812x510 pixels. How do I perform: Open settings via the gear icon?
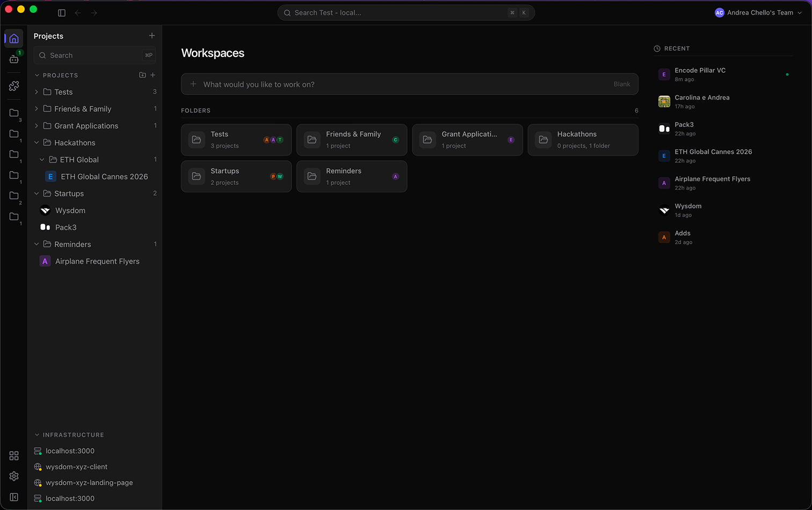click(x=13, y=476)
